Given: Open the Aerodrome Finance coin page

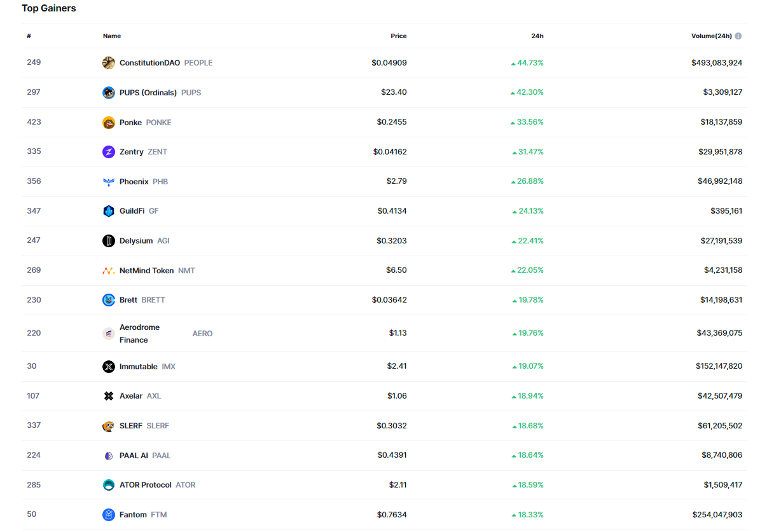Looking at the screenshot, I should 139,334.
